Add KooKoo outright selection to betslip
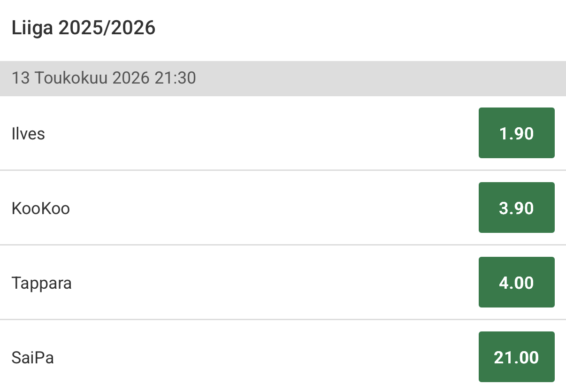The width and height of the screenshot is (566, 392). tap(516, 208)
